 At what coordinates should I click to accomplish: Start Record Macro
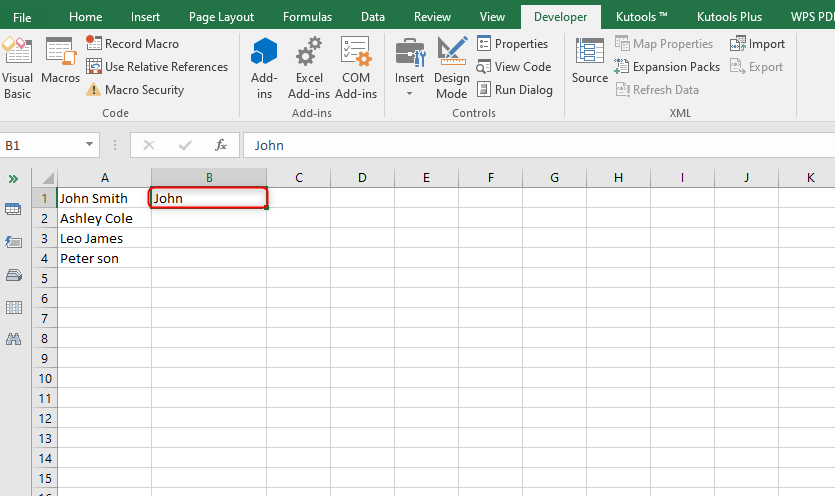[132, 44]
